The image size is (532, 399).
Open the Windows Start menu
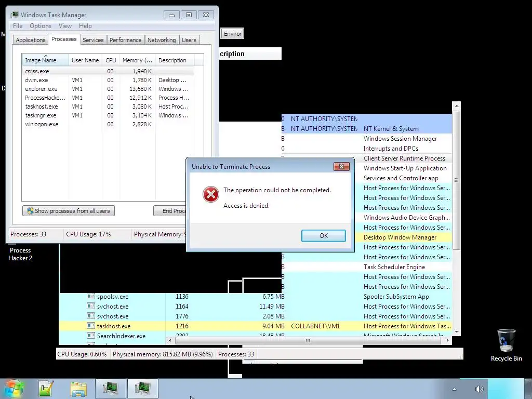[13, 389]
